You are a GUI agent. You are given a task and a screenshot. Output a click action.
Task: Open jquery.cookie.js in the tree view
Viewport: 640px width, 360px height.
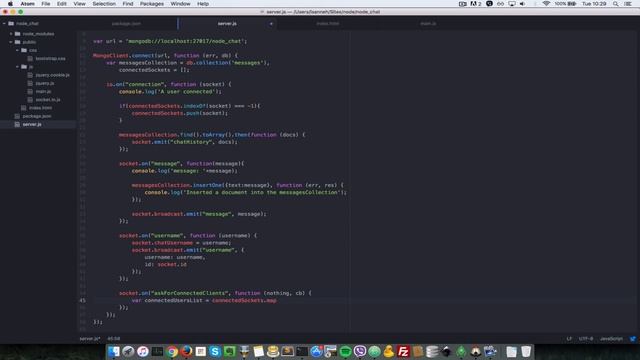point(52,75)
